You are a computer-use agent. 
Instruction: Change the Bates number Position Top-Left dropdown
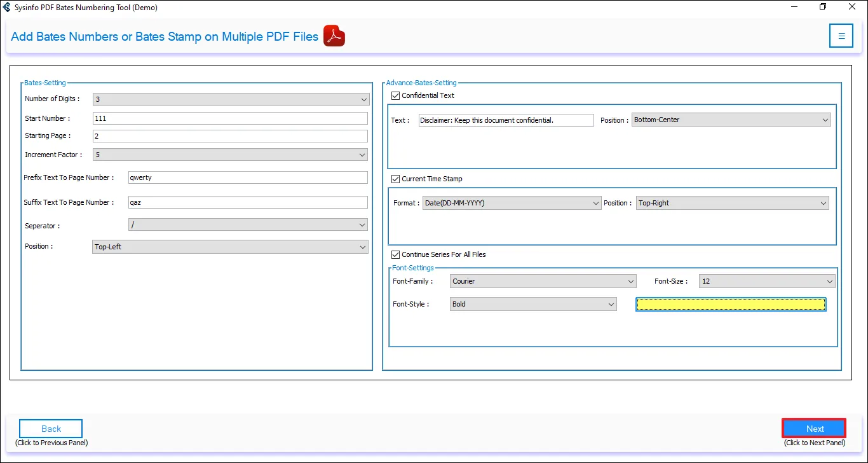[231, 247]
